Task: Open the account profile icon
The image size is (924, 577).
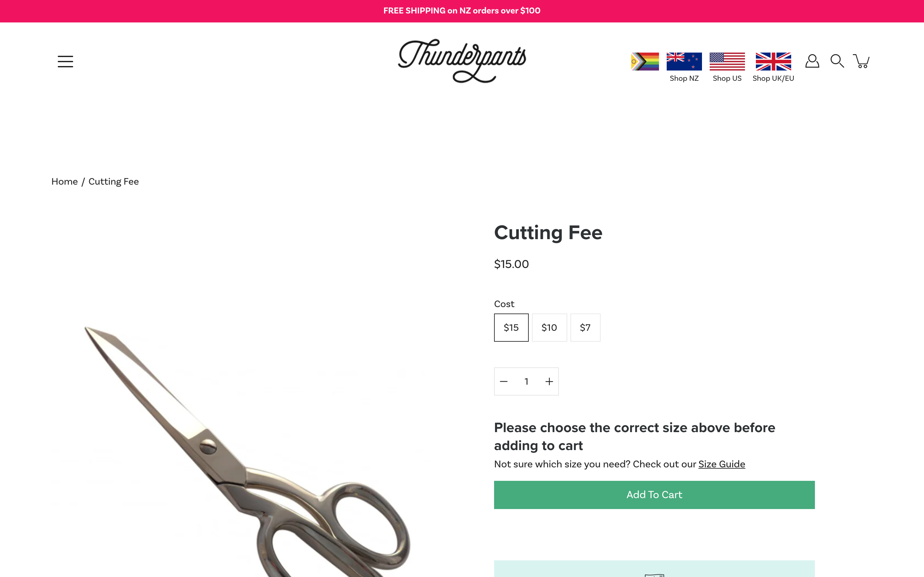Action: coord(812,61)
